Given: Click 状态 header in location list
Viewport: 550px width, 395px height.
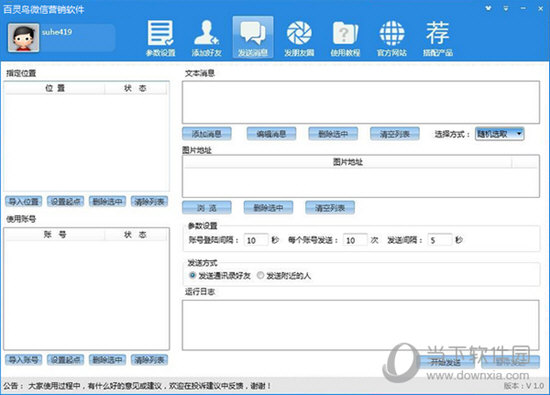Looking at the screenshot, I should click(x=135, y=88).
